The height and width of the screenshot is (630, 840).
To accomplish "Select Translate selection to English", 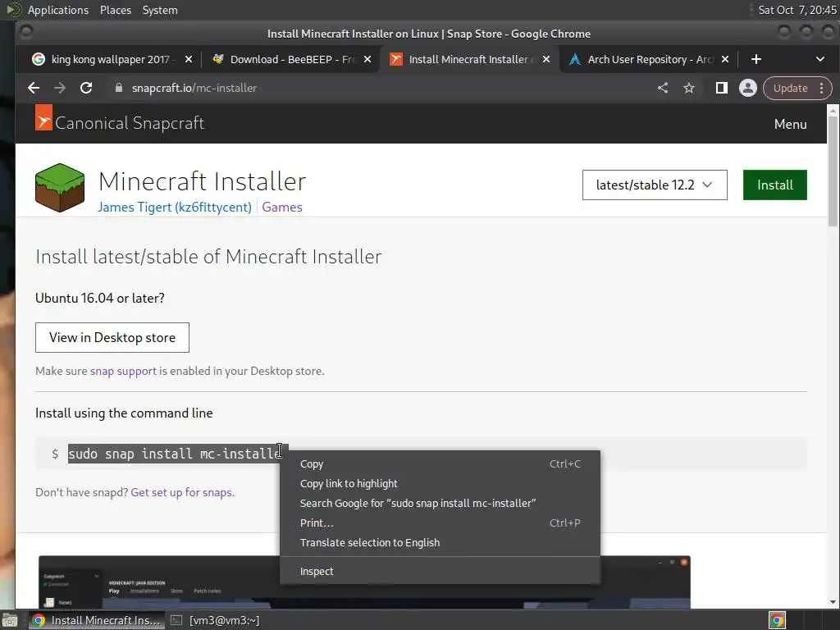I will (x=440, y=543).
